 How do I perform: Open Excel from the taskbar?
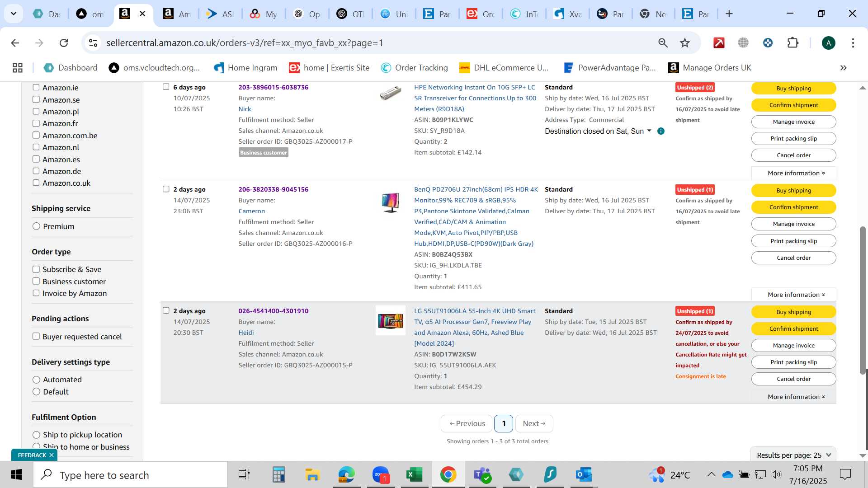pyautogui.click(x=414, y=475)
